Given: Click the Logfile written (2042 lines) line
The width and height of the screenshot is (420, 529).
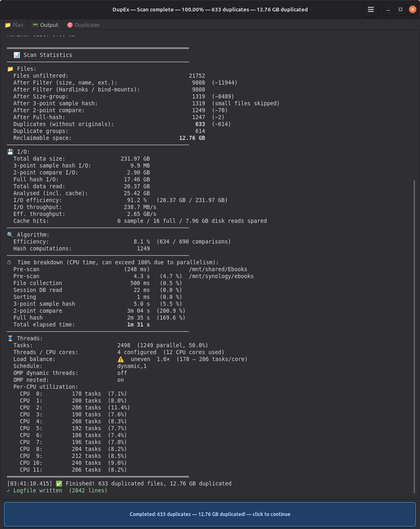Looking at the screenshot, I should click(57, 490).
